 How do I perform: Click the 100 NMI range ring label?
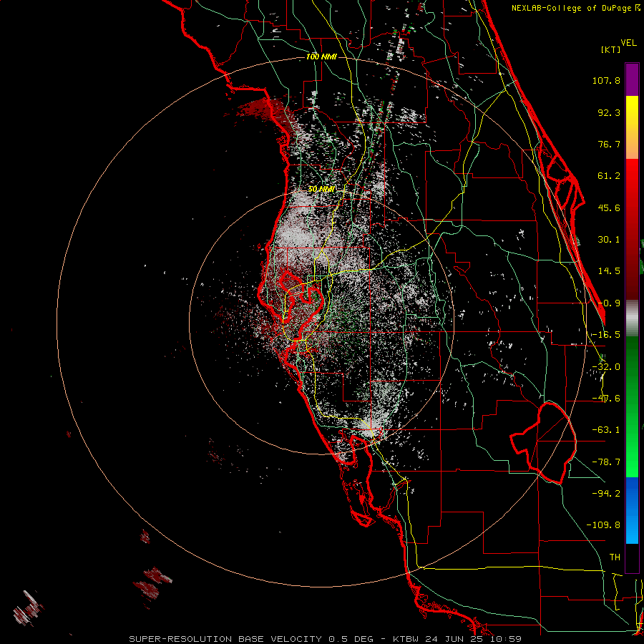321,57
